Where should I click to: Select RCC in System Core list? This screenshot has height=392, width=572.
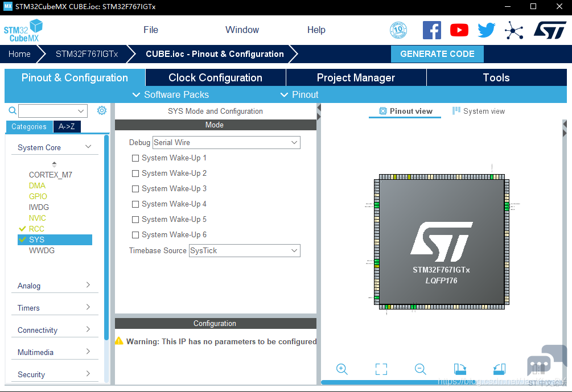click(x=36, y=229)
